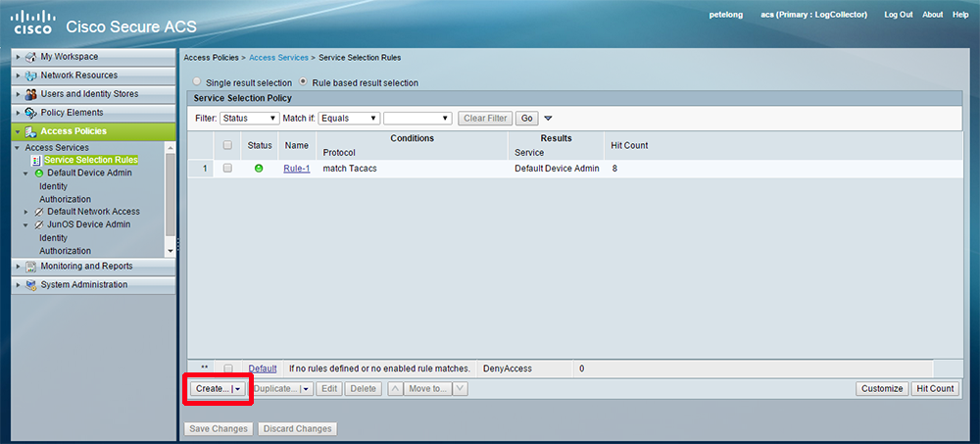Expand Users and Identity Stores section arrow

18,94
